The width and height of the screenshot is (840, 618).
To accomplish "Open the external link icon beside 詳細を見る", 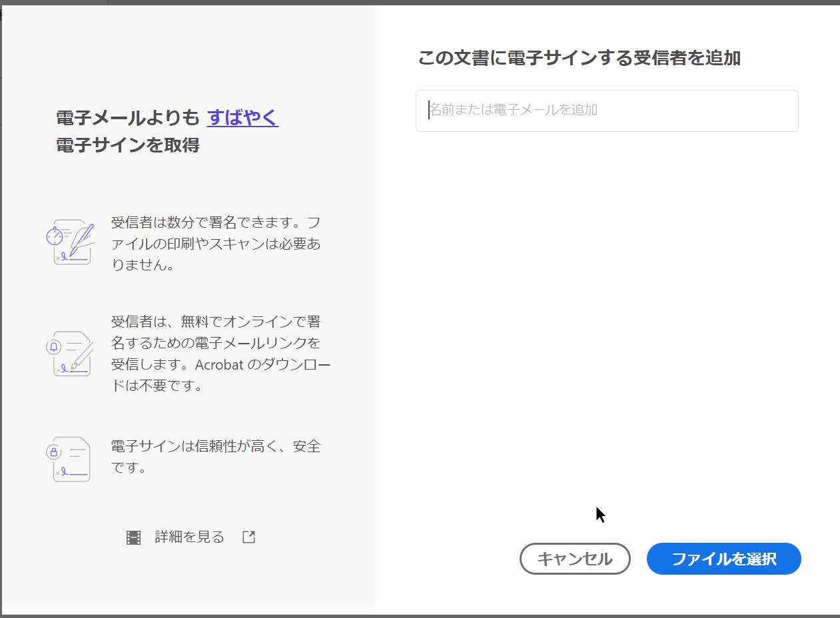I will click(248, 536).
